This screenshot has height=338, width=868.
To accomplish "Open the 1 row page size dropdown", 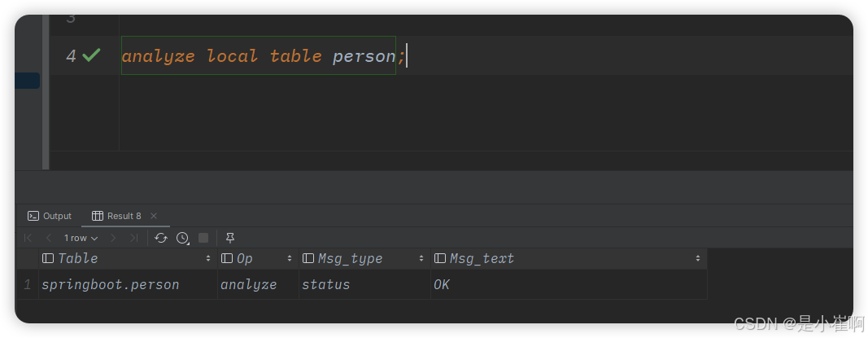I will (81, 238).
